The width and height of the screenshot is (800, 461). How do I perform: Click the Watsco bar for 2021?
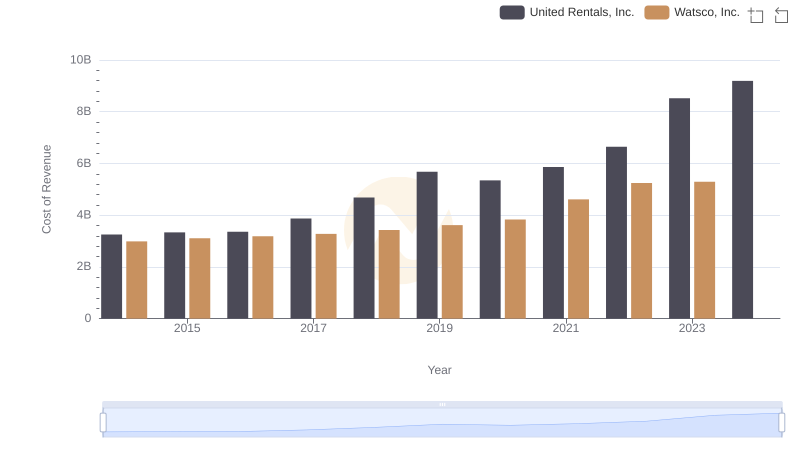(579, 259)
